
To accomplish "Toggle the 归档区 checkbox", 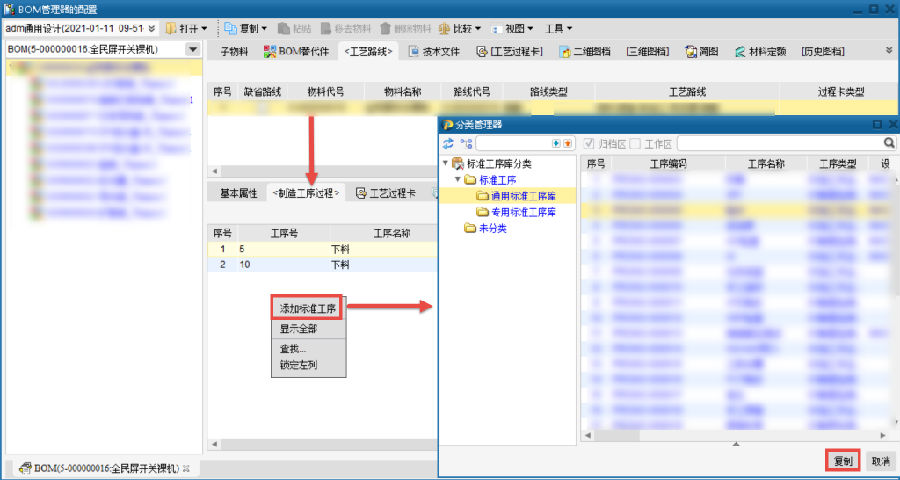I will [x=588, y=143].
